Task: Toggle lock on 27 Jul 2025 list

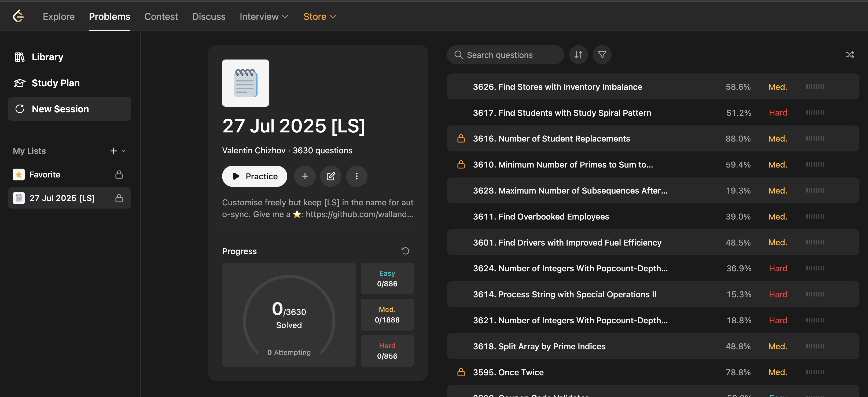Action: [119, 198]
